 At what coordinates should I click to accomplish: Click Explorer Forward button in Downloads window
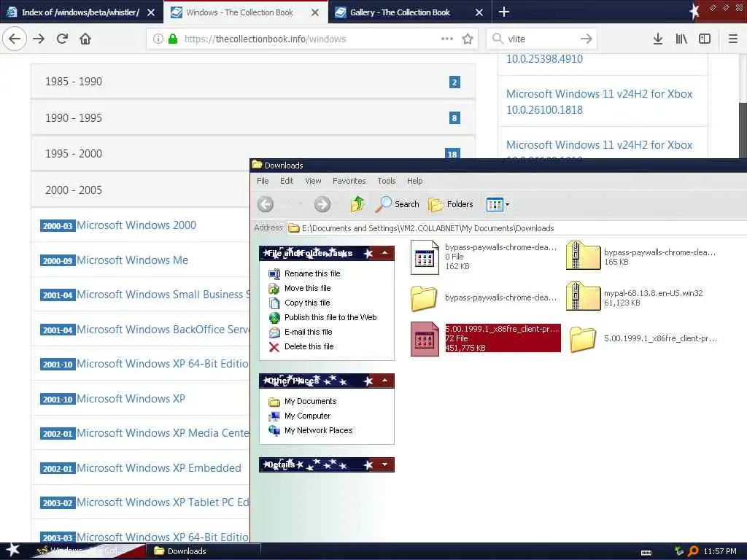click(x=322, y=204)
